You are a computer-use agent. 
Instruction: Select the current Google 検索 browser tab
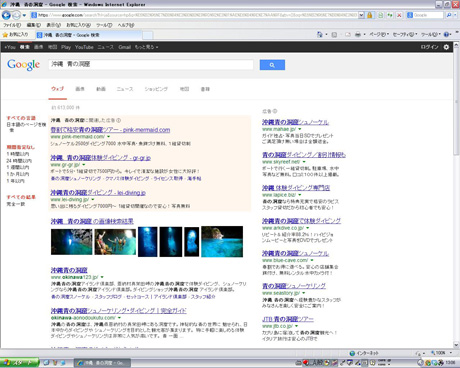tap(88, 35)
